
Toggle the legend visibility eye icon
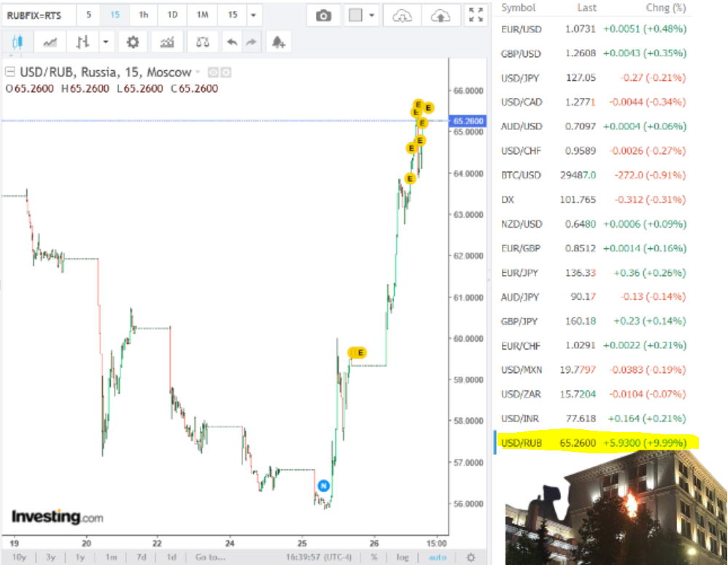tap(213, 72)
